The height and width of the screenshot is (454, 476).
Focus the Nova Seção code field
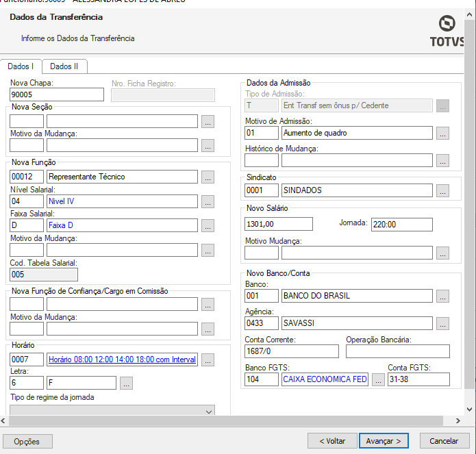coord(27,121)
